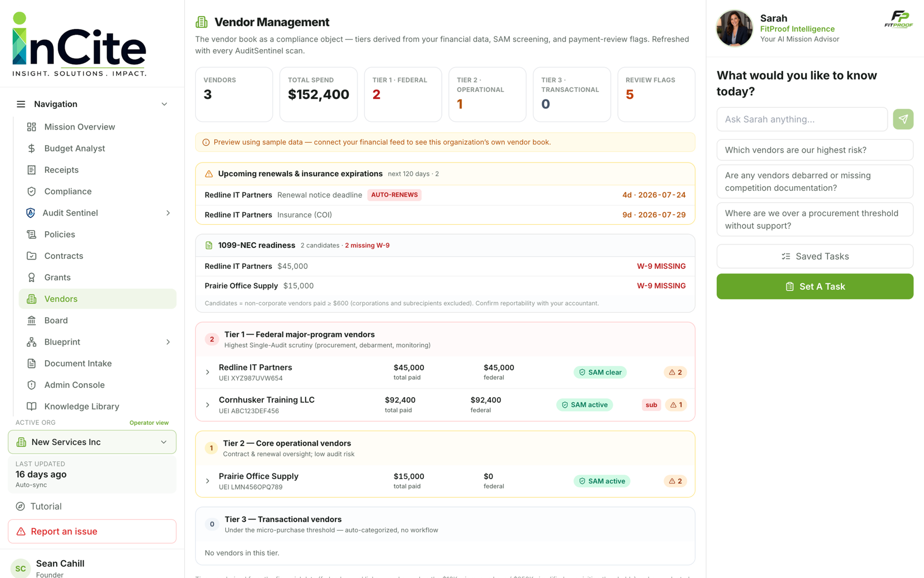Click the Tutorial compass icon
Viewport: 924px width, 578px height.
pos(20,506)
